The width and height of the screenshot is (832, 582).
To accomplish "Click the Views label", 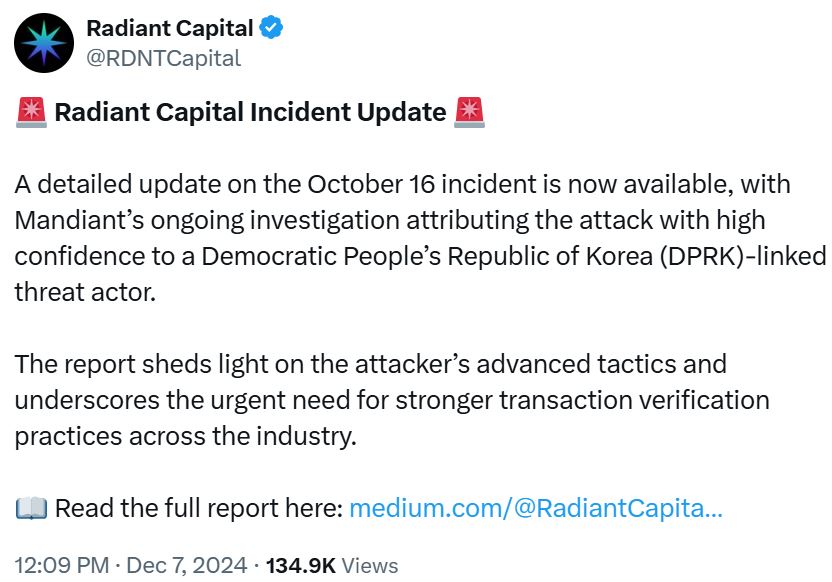I will 370,565.
